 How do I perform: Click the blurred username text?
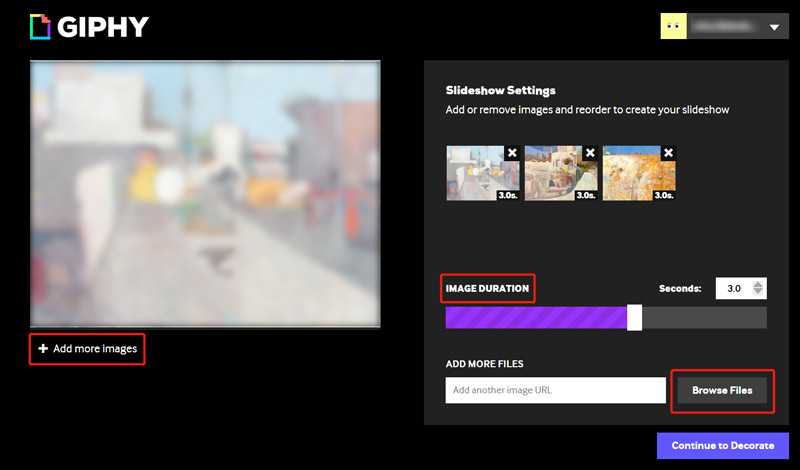click(724, 26)
